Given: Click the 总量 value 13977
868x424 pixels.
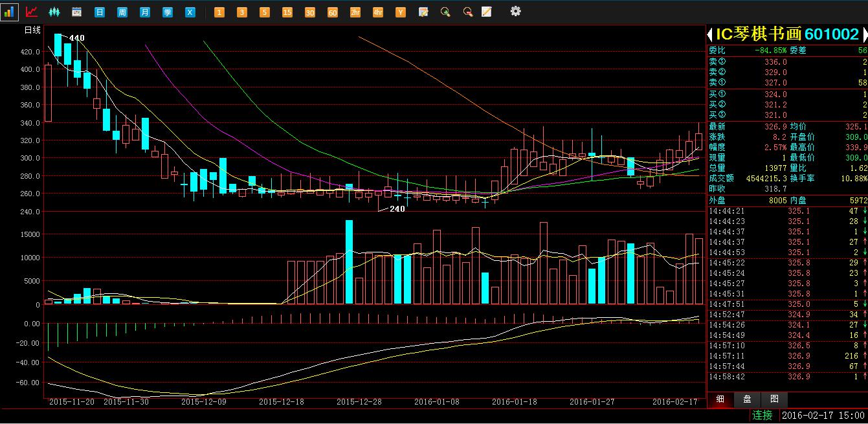Looking at the screenshot, I should point(775,168).
